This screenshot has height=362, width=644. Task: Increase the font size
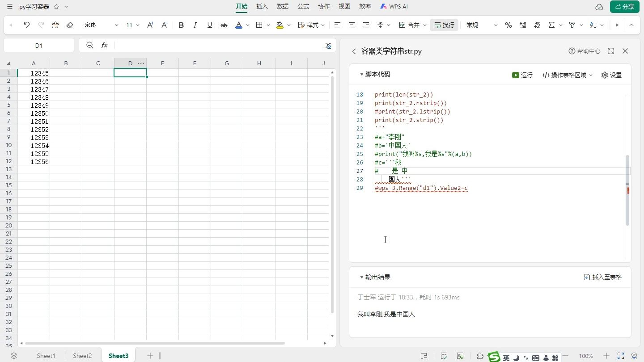coord(150,25)
